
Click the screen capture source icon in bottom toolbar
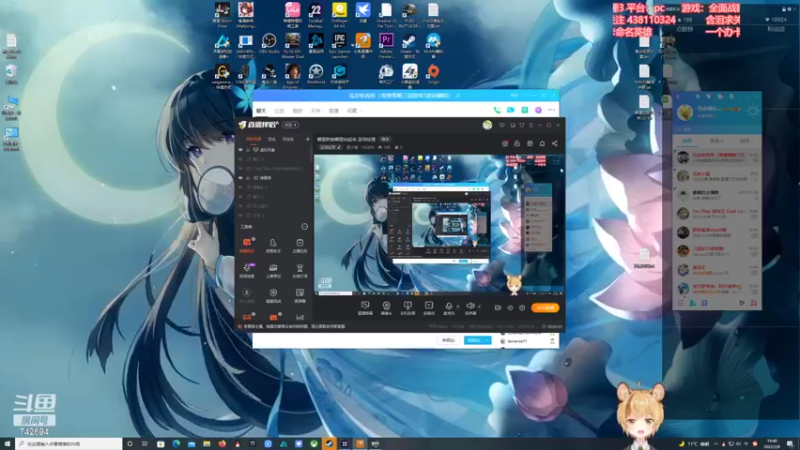coord(365,308)
